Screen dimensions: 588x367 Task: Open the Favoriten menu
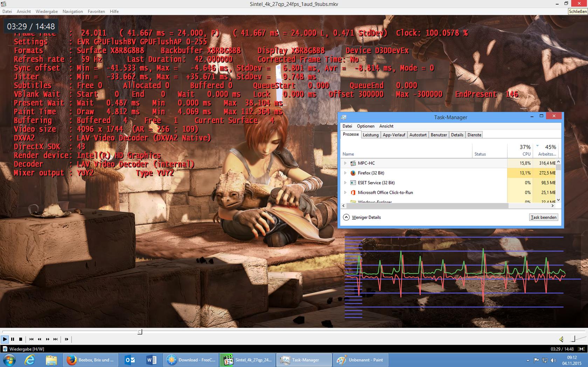click(96, 12)
